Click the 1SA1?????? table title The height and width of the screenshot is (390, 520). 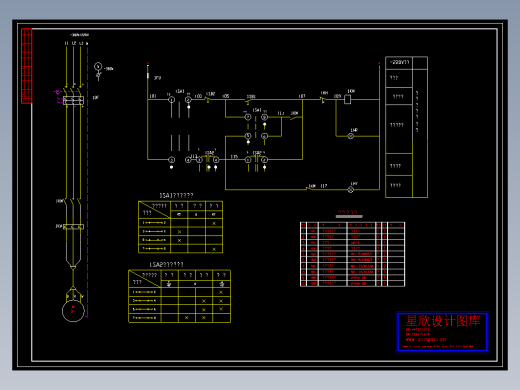pyautogui.click(x=176, y=195)
